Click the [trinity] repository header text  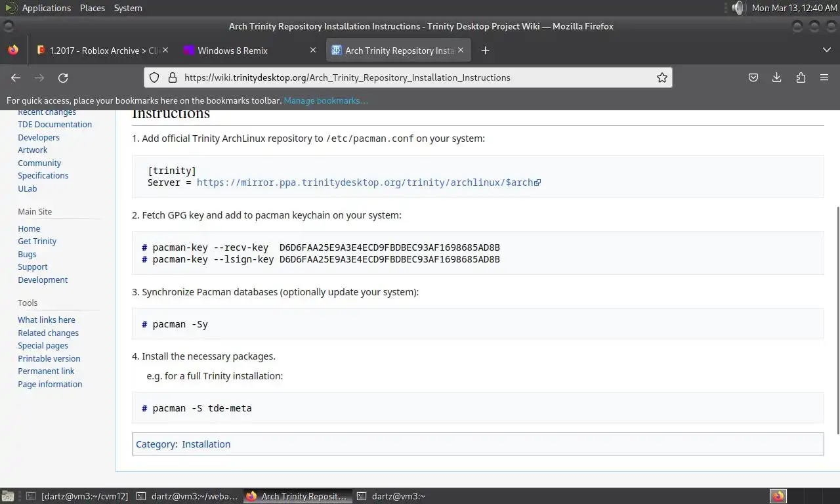[172, 171]
